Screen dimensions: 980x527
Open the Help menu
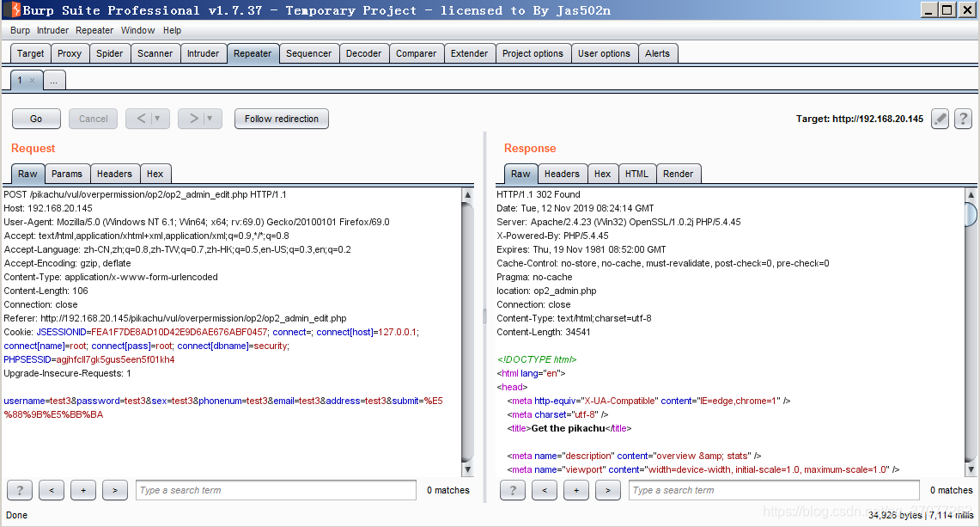pyautogui.click(x=172, y=30)
